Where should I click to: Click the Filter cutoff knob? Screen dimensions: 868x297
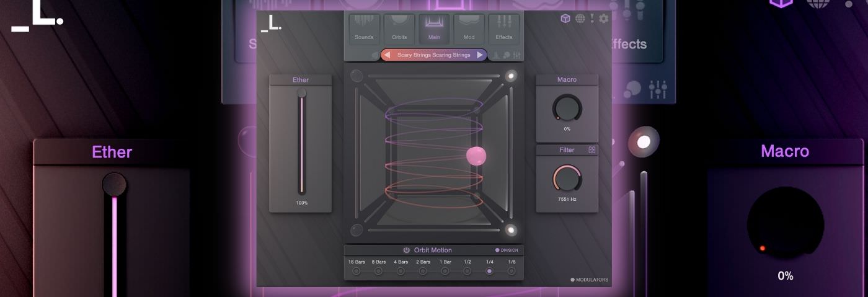point(567,179)
